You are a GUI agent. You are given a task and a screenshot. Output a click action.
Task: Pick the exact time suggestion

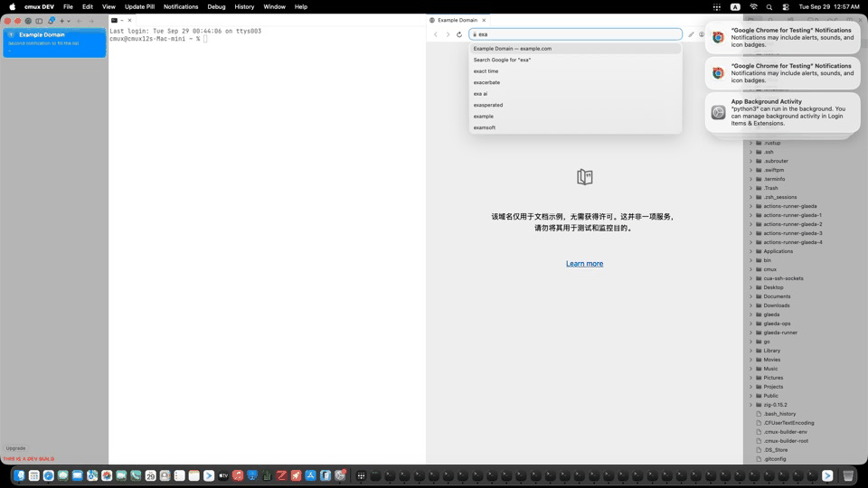tap(575, 71)
